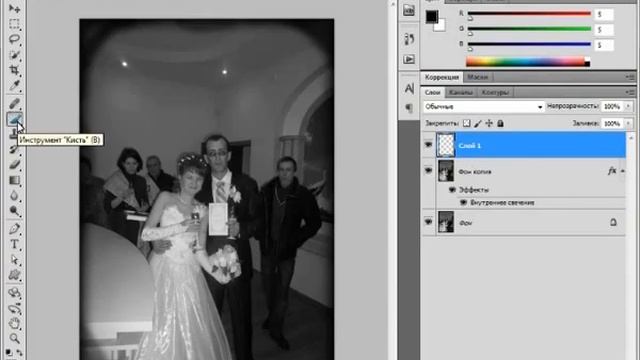Switch to the Контуры tab
The height and width of the screenshot is (360, 640).
[x=495, y=92]
